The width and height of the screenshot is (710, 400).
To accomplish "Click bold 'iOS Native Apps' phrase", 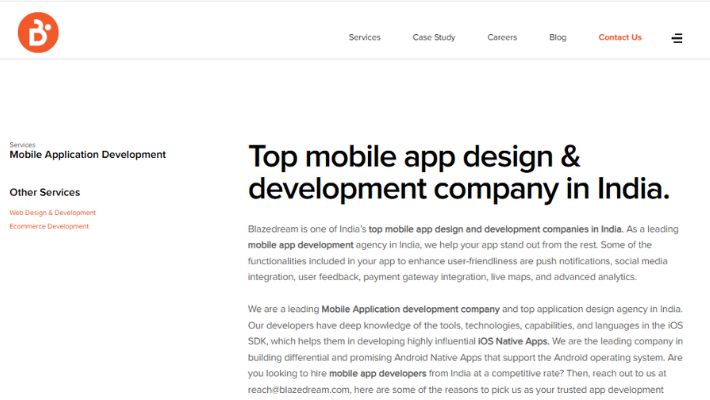I will click(513, 341).
